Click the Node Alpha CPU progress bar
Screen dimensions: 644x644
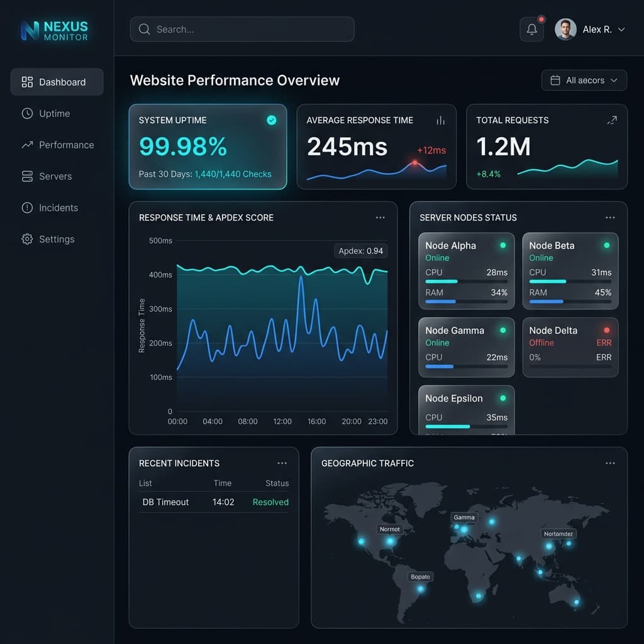(466, 281)
